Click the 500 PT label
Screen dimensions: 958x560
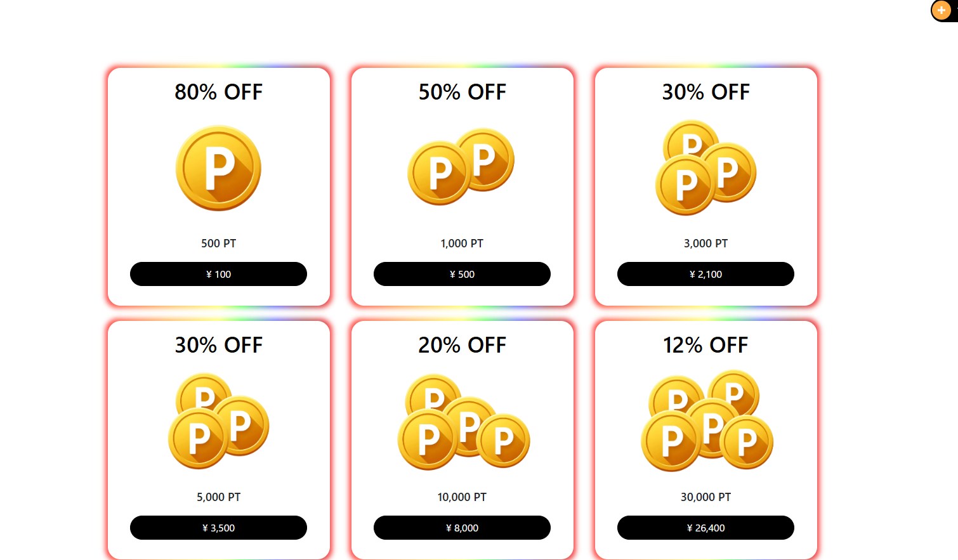pyautogui.click(x=218, y=244)
